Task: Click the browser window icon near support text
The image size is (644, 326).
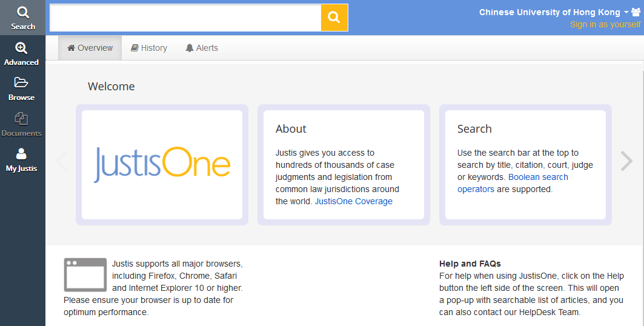Action: pos(85,274)
